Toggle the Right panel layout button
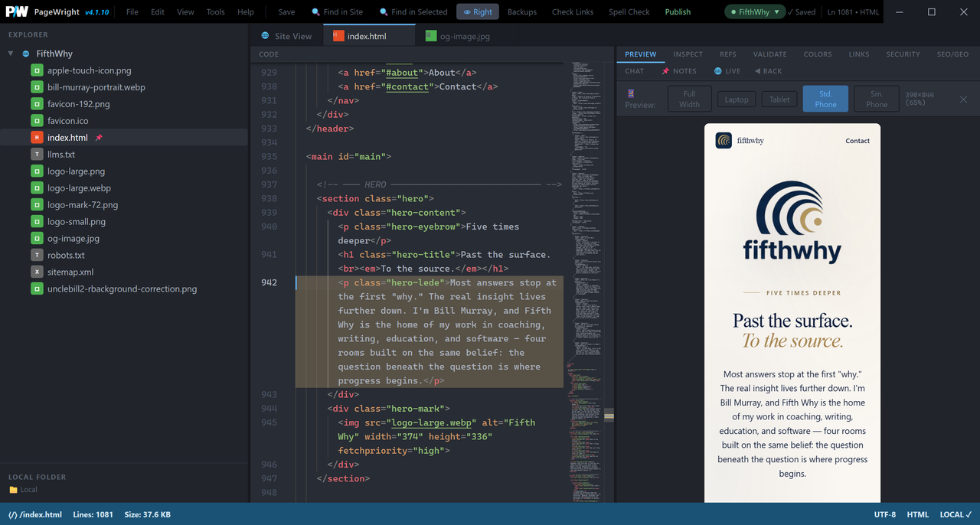 (x=478, y=12)
